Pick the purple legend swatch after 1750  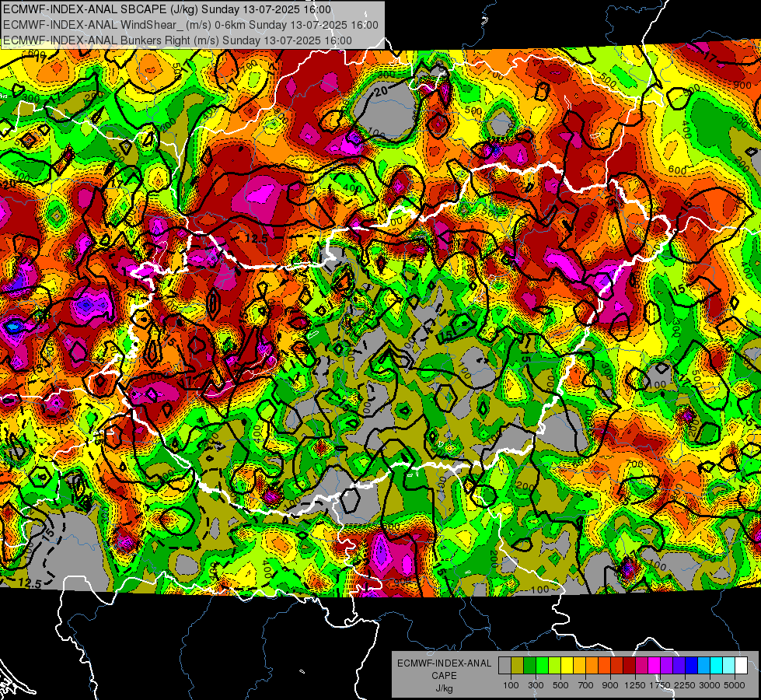(666, 665)
